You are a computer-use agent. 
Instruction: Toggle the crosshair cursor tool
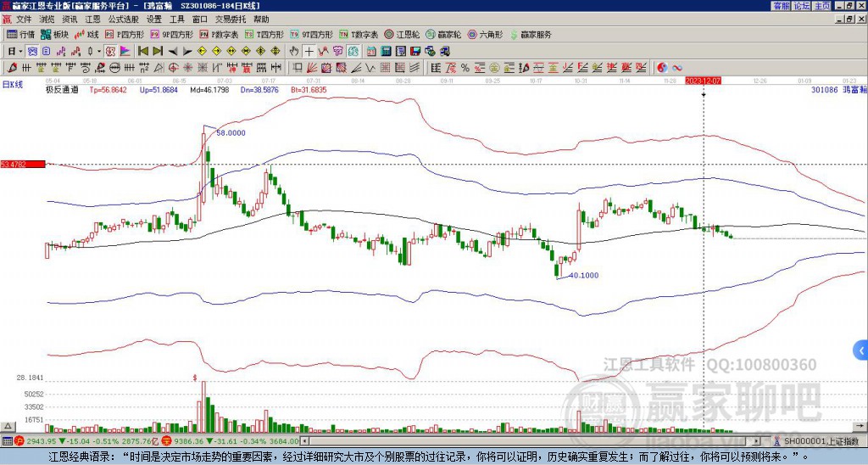pyautogui.click(x=309, y=52)
